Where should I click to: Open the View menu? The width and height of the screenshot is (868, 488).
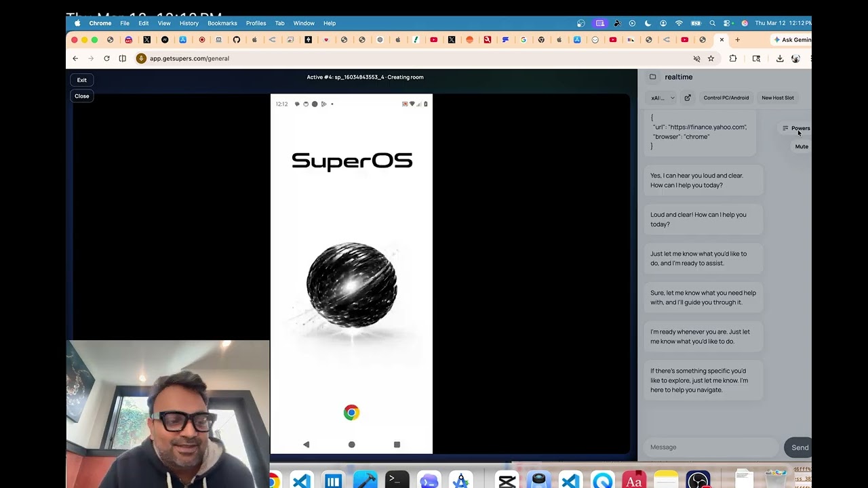pyautogui.click(x=164, y=23)
